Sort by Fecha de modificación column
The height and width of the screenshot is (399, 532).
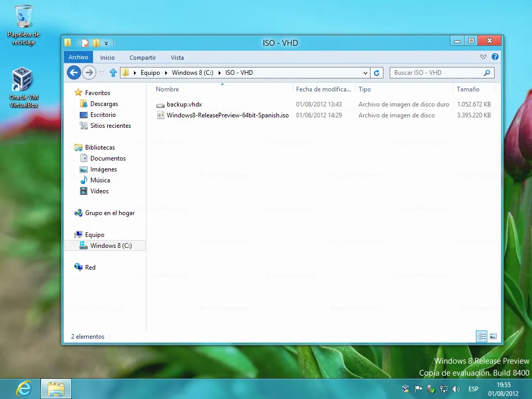(323, 89)
